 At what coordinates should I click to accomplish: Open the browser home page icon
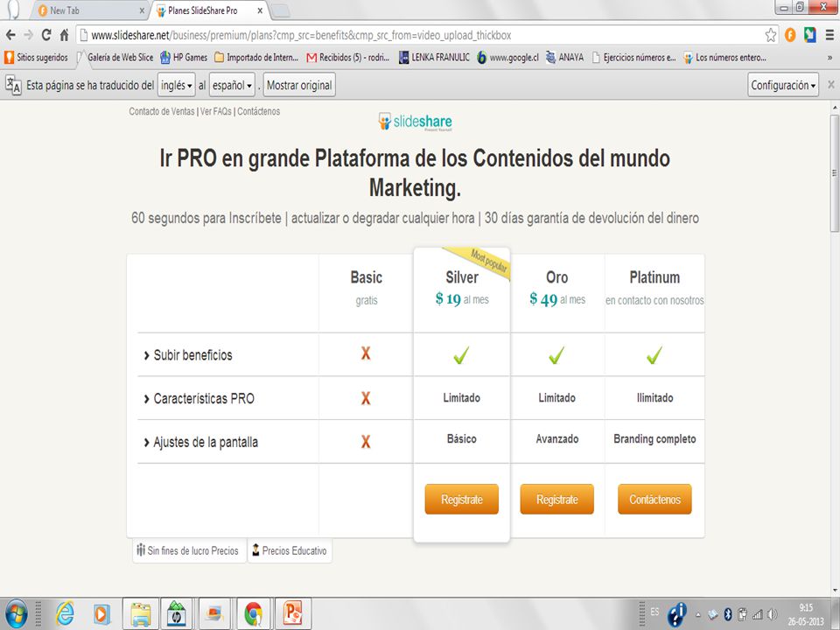point(64,35)
